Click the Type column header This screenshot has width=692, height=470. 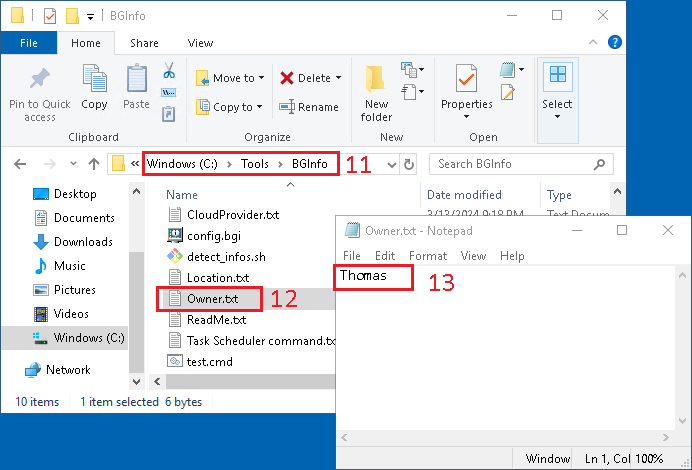tap(559, 195)
